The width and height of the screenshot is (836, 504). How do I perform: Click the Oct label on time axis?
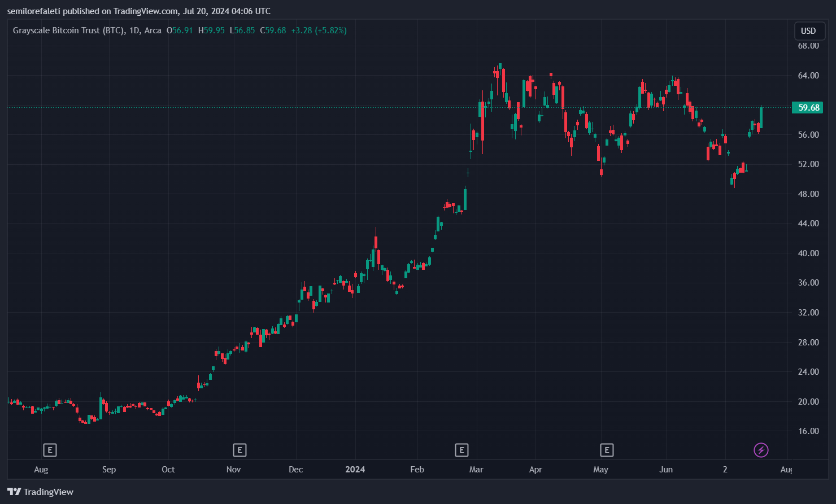pyautogui.click(x=168, y=470)
